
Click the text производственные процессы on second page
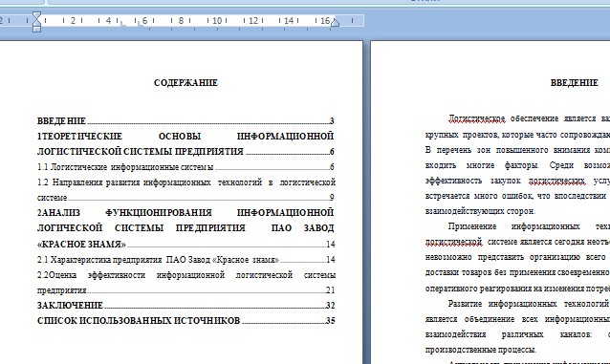pyautogui.click(x=481, y=350)
